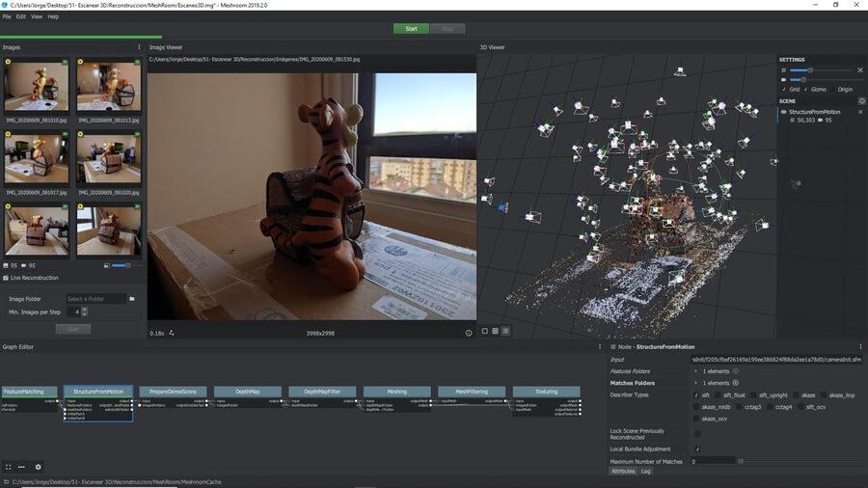Open the Node panel three-dot menu
This screenshot has width=868, height=488.
860,346
